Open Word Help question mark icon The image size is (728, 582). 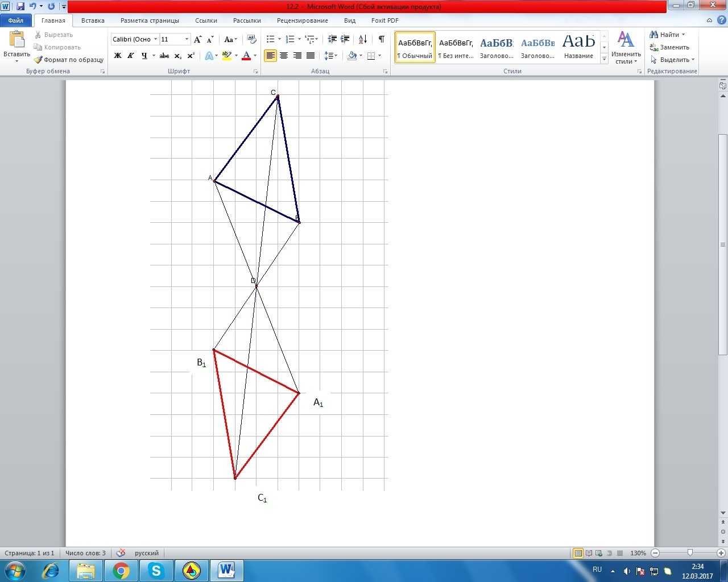721,20
